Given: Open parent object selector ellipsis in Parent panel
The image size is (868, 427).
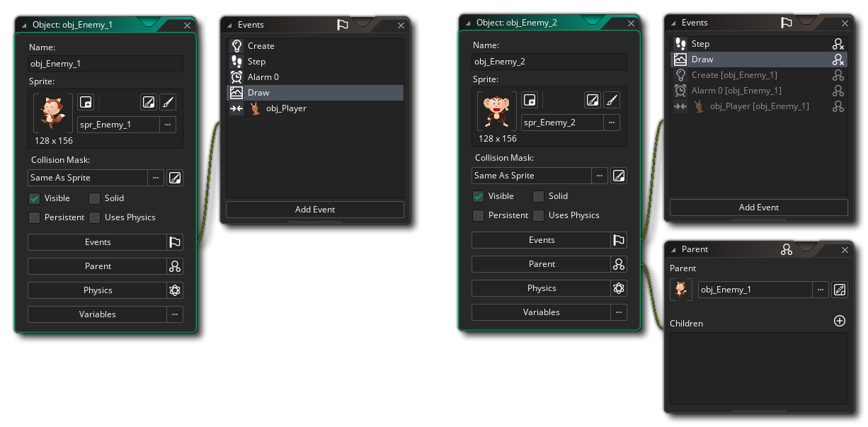Looking at the screenshot, I should tap(821, 289).
